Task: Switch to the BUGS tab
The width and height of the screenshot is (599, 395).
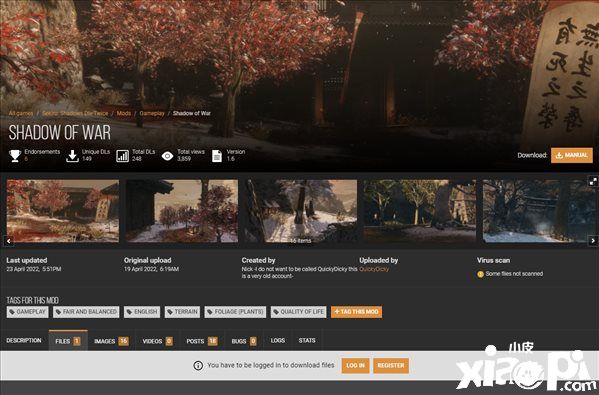Action: (244, 341)
